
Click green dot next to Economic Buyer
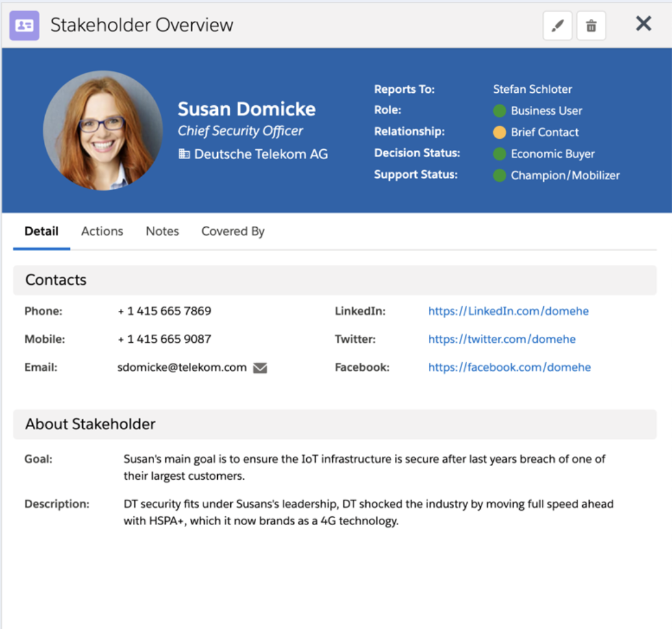click(x=499, y=154)
